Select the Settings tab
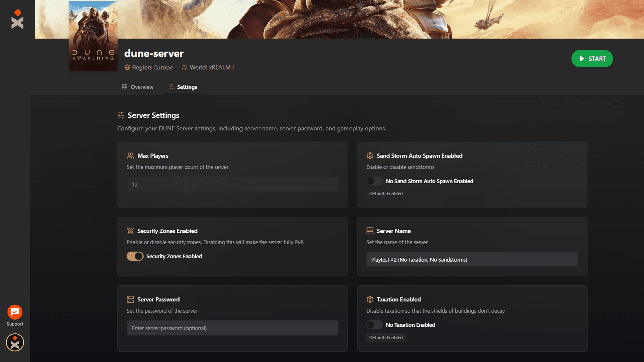Screen dimensions: 644x362 186,87
